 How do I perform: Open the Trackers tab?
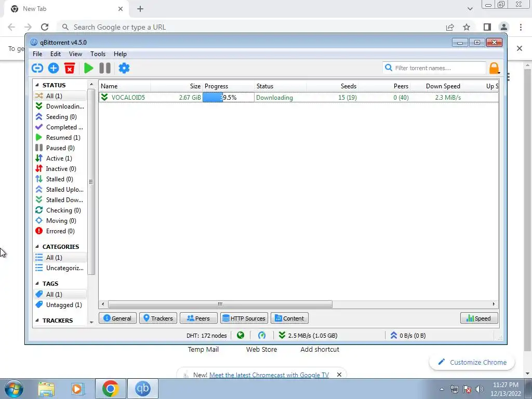pyautogui.click(x=158, y=318)
